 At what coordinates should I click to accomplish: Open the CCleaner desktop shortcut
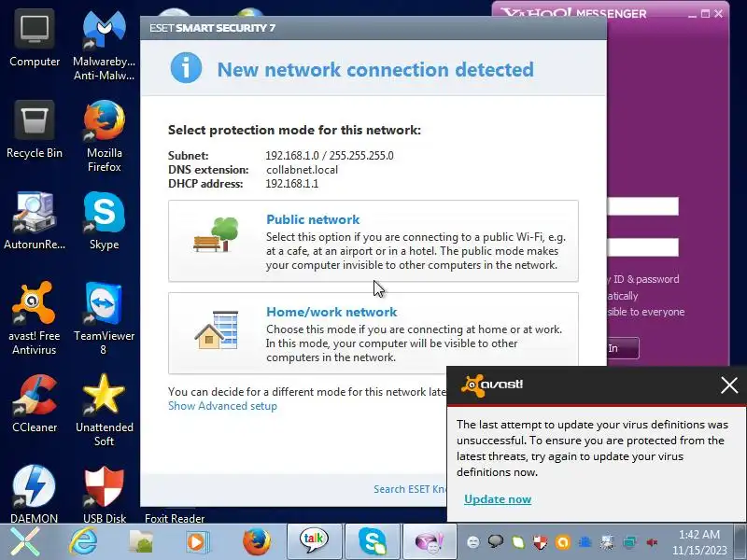(x=35, y=404)
